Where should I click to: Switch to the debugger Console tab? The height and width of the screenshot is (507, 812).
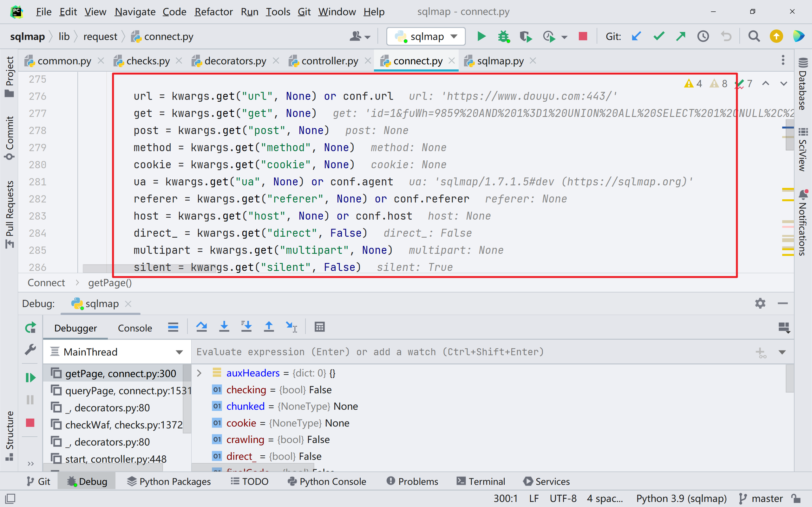click(x=135, y=328)
